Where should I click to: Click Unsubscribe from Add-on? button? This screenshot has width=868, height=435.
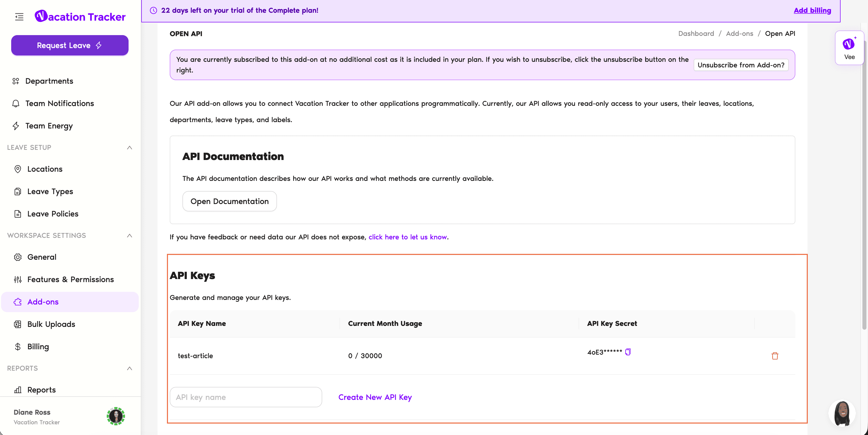[x=741, y=65]
